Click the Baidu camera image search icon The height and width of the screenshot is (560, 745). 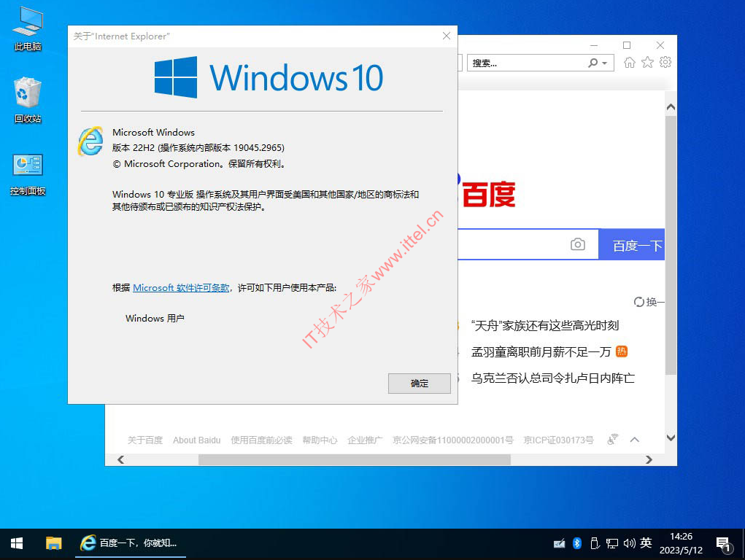tap(578, 244)
